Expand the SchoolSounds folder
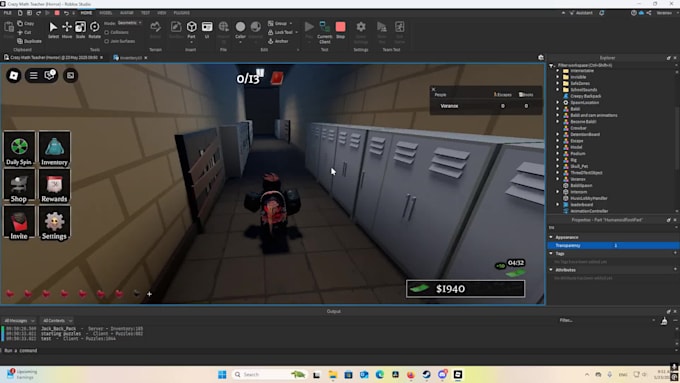This screenshot has height=383, width=680. [x=558, y=90]
